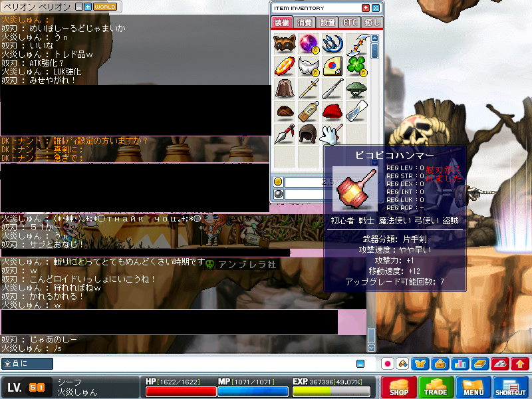
Task: Open inventory via bag icon
Action: [440, 364]
